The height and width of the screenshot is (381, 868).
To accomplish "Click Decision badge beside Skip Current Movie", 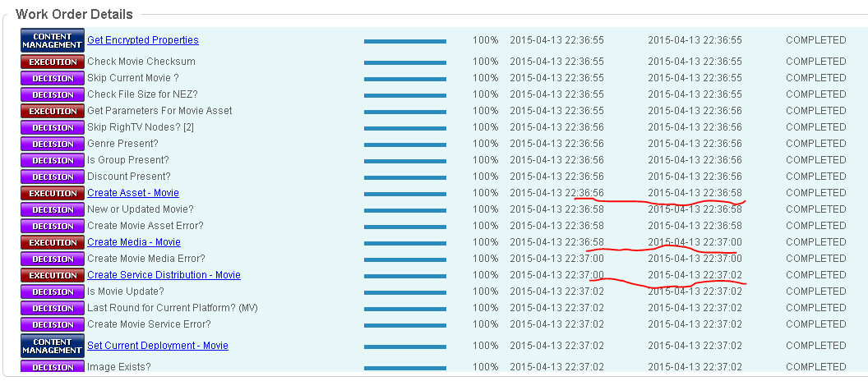I will click(x=53, y=78).
